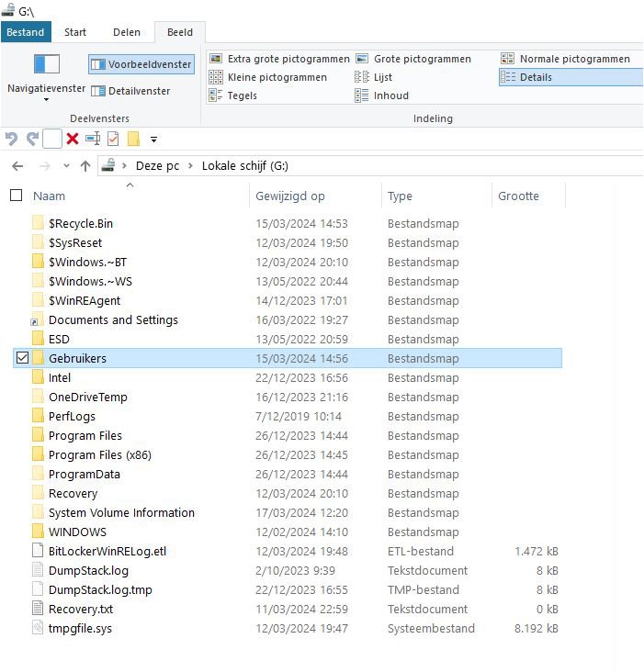
Task: Go forward with the right arrow
Action: point(45,166)
